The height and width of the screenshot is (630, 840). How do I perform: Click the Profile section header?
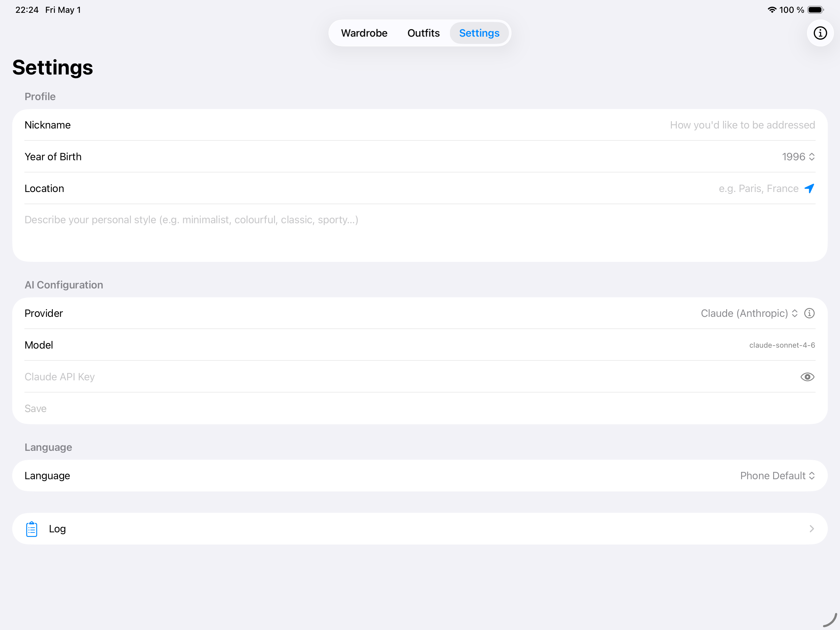pos(40,96)
